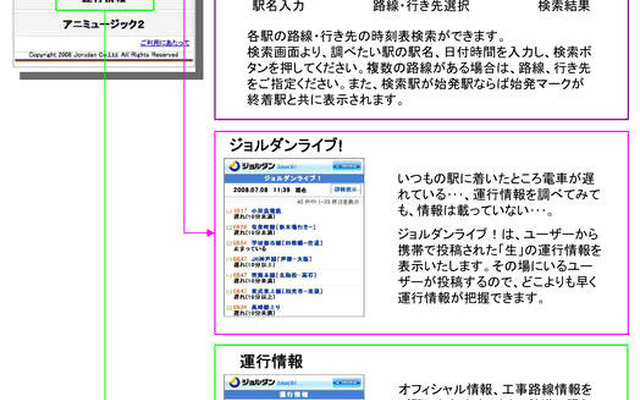The image size is (640, 400).
Task: Click the blue ジョルダンライブ! title bar in screenshot
Action: [x=294, y=178]
